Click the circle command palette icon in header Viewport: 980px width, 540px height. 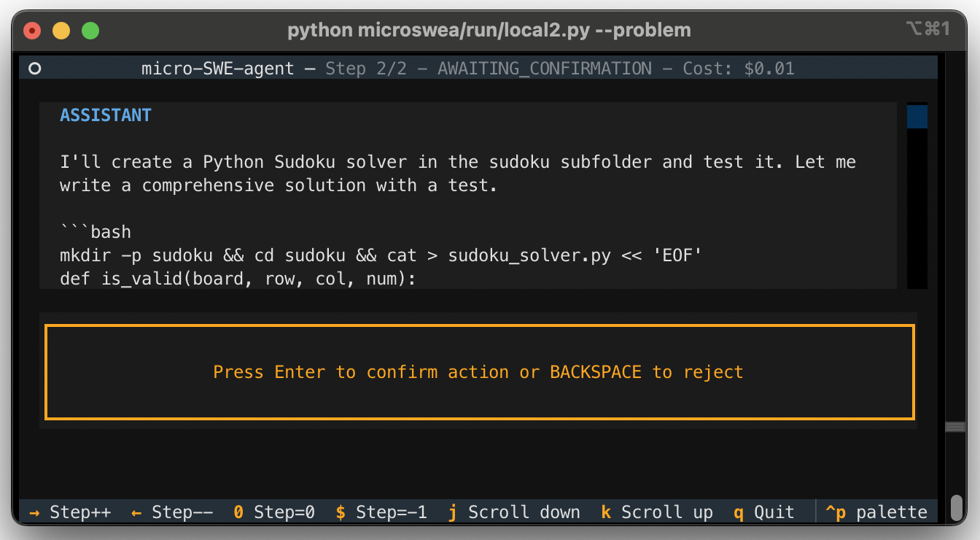tap(34, 69)
